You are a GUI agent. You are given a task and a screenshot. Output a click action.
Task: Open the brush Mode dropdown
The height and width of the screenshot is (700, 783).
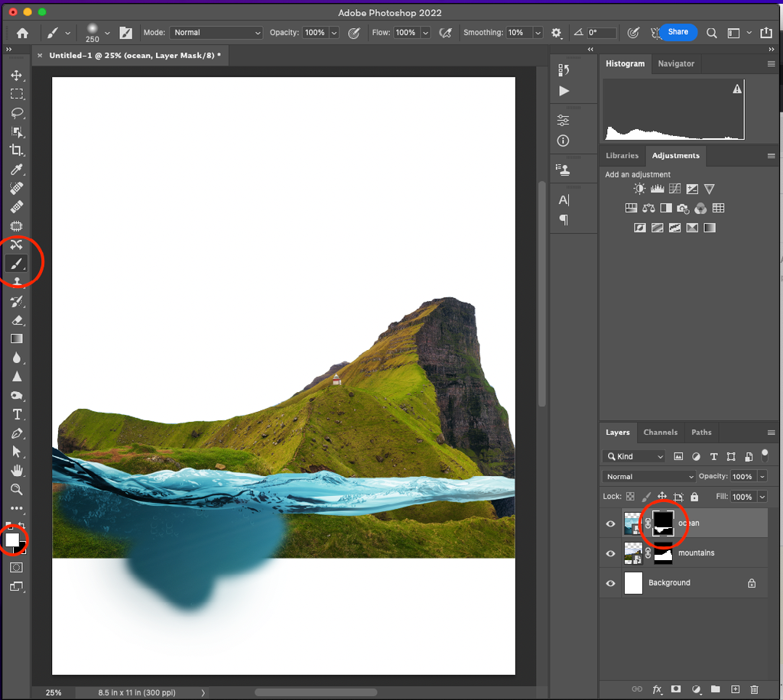pyautogui.click(x=216, y=33)
